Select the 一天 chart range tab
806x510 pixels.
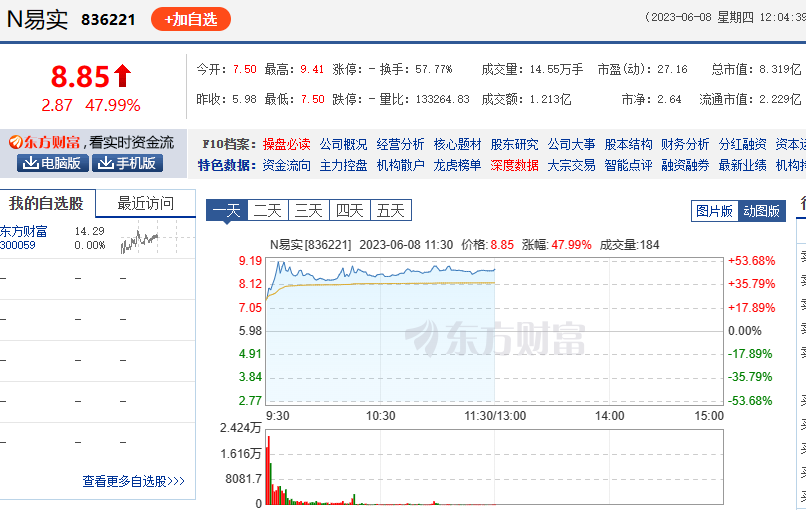[226, 210]
